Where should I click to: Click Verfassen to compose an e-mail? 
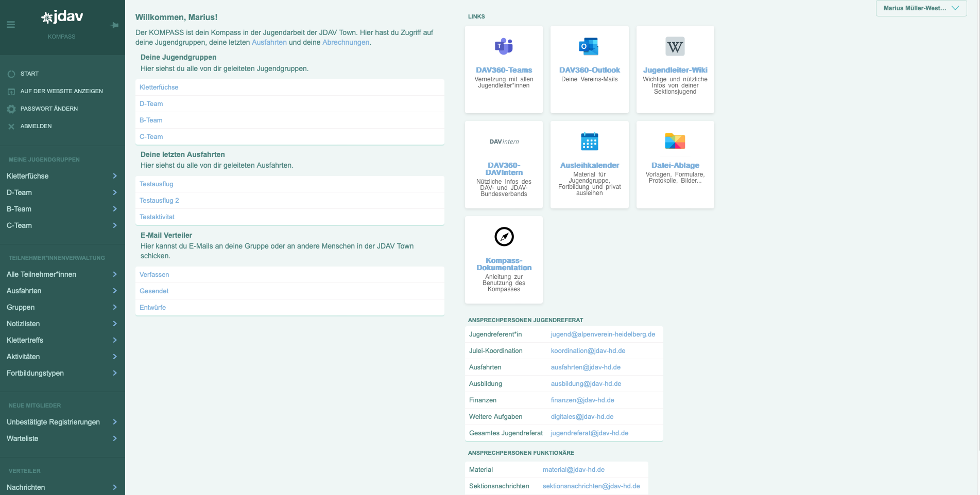154,275
